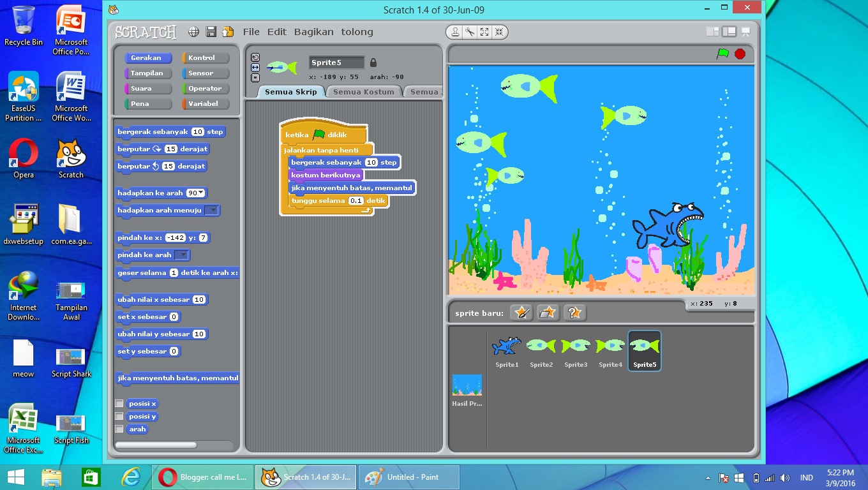Open the hadapkan arah menuju dropdown

213,211
